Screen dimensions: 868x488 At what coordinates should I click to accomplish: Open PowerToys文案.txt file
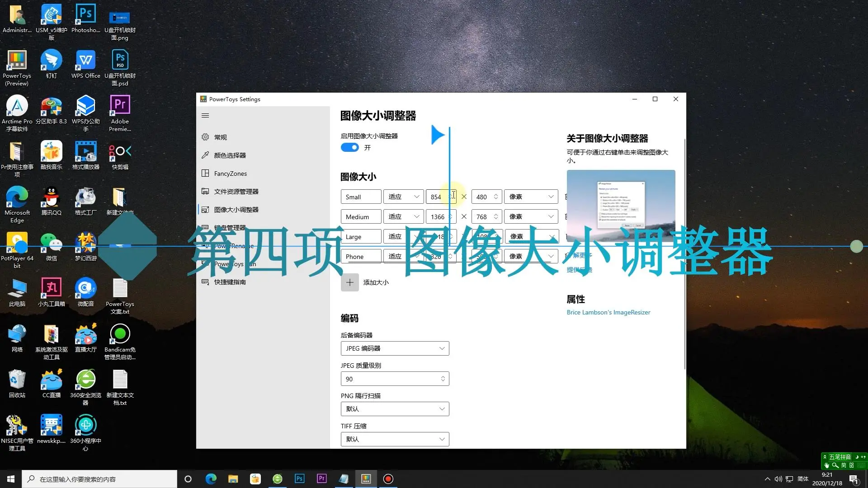(120, 296)
